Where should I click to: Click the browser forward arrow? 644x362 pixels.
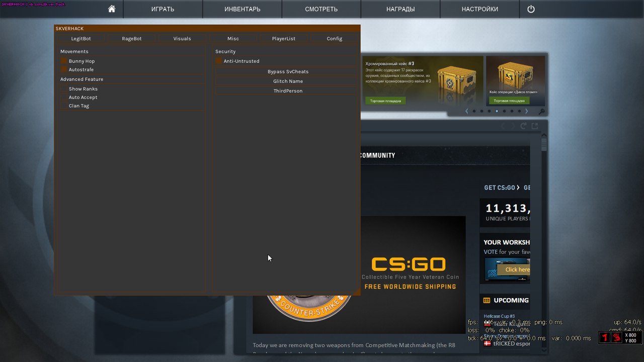click(513, 126)
